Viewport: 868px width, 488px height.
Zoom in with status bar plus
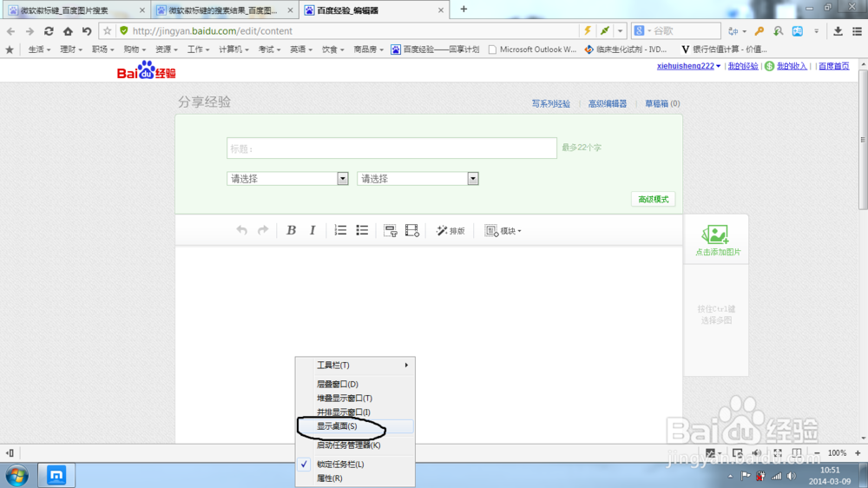[x=858, y=453]
